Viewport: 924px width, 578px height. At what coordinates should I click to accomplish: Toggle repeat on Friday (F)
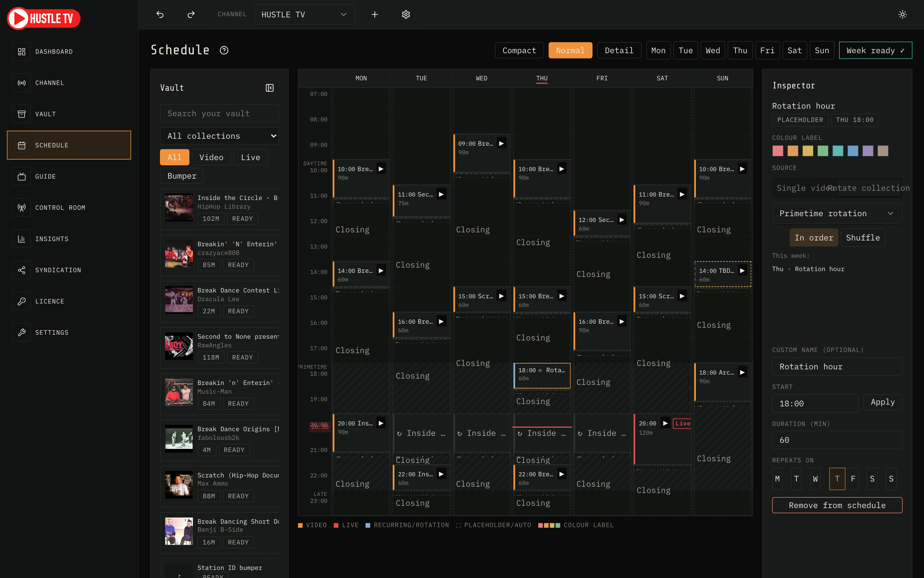point(853,479)
